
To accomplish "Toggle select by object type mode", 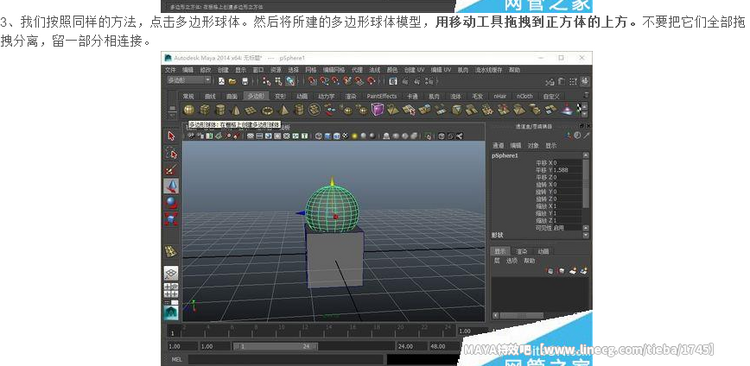I will coord(278,81).
